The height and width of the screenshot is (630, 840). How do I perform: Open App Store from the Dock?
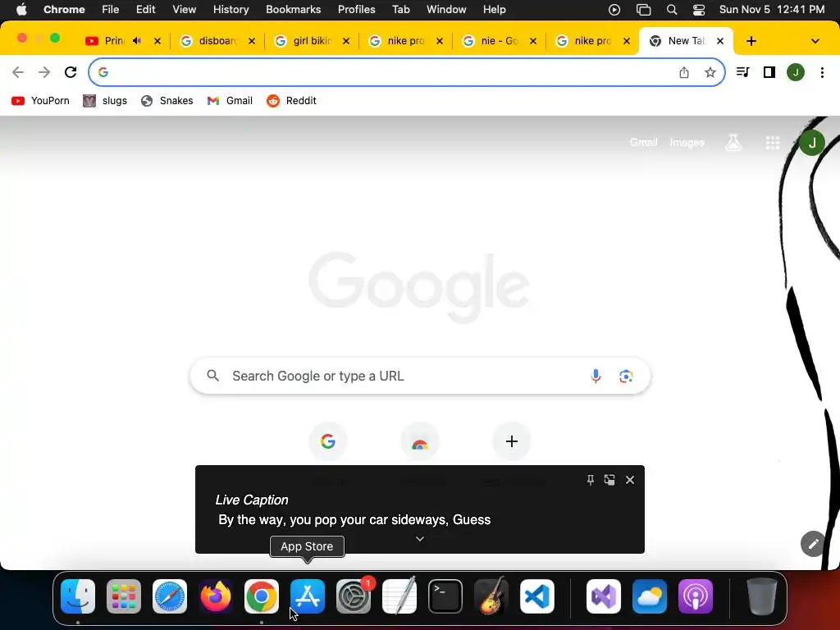[308, 596]
